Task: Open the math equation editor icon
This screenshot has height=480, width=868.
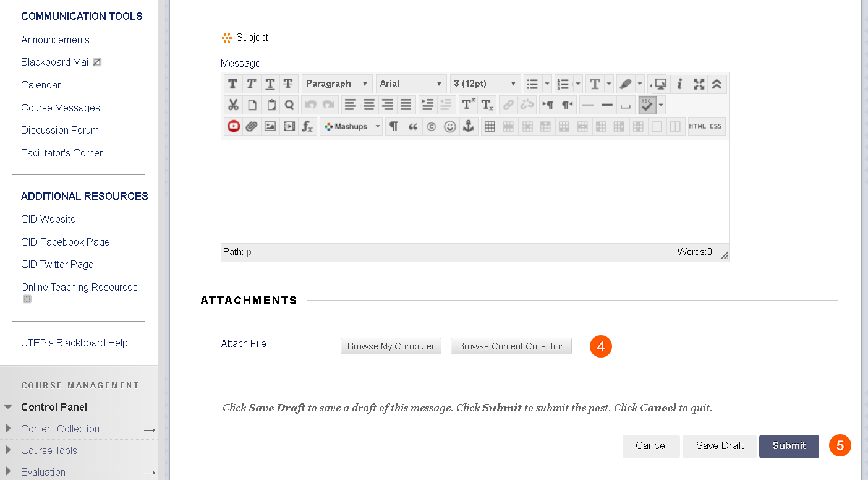Action: coord(307,126)
